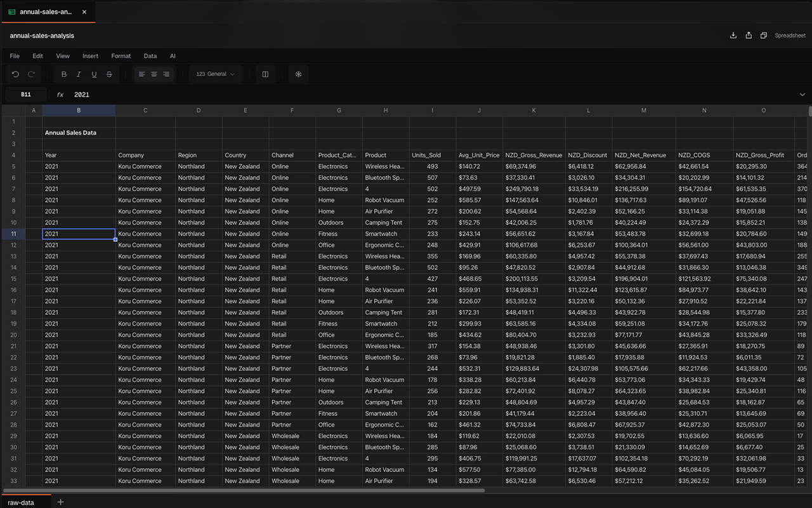Open the 123 General number format dropdown
Screen dimensions: 812x508
(215, 74)
